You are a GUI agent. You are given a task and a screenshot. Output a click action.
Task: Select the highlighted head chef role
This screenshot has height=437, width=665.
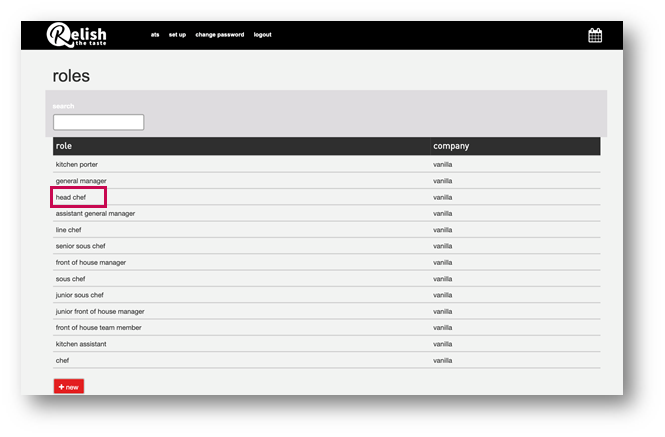click(x=71, y=197)
